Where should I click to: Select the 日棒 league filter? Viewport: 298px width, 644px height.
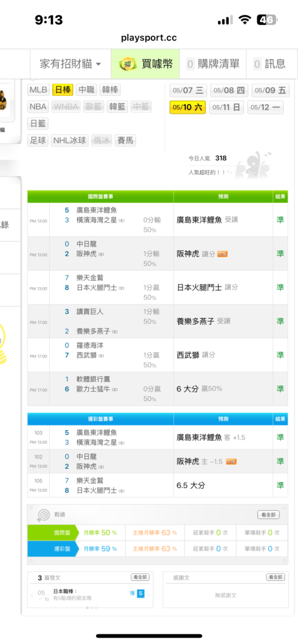coord(63,90)
